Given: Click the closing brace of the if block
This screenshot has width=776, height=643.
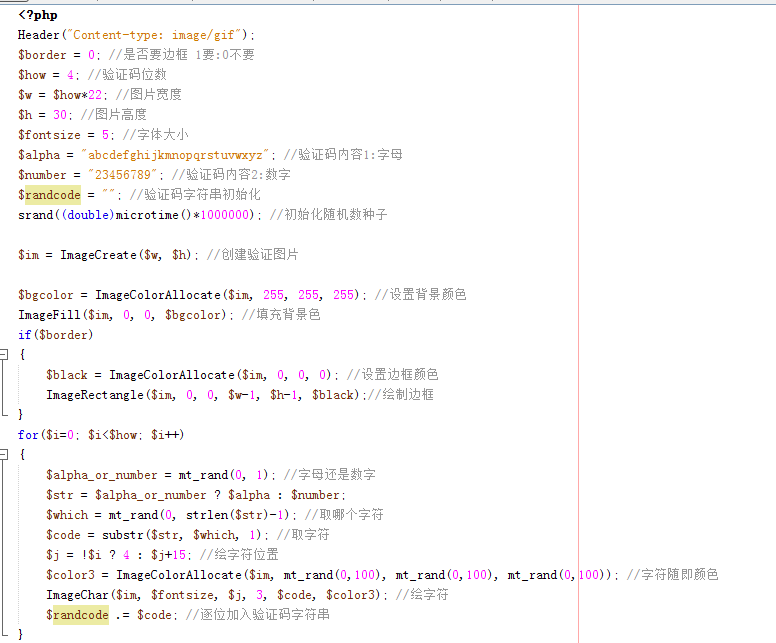Looking at the screenshot, I should 21,414.
